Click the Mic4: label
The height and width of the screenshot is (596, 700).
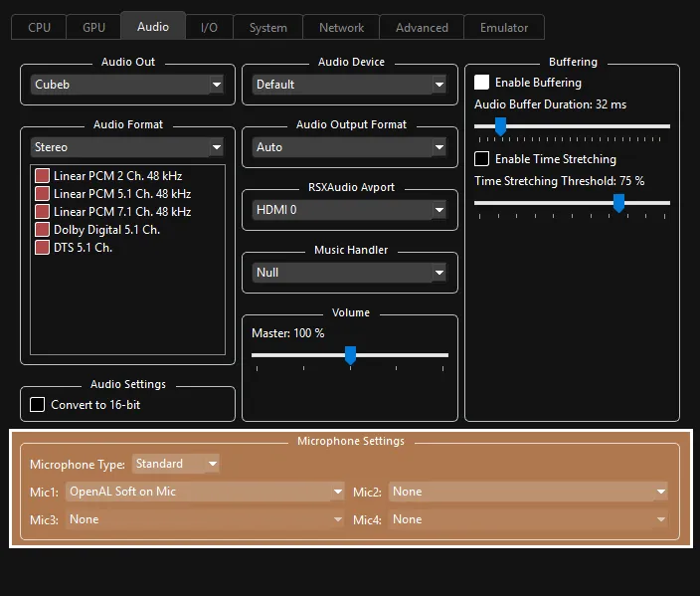click(x=368, y=519)
